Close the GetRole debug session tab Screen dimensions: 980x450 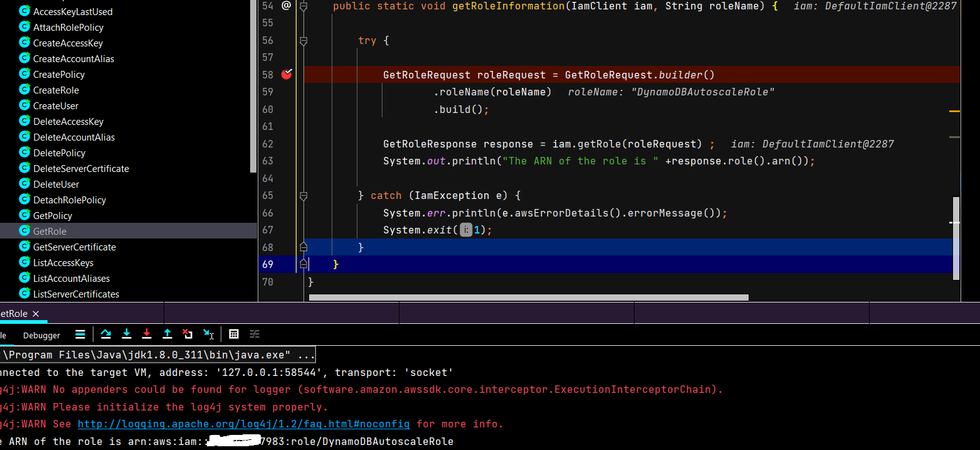pos(36,314)
